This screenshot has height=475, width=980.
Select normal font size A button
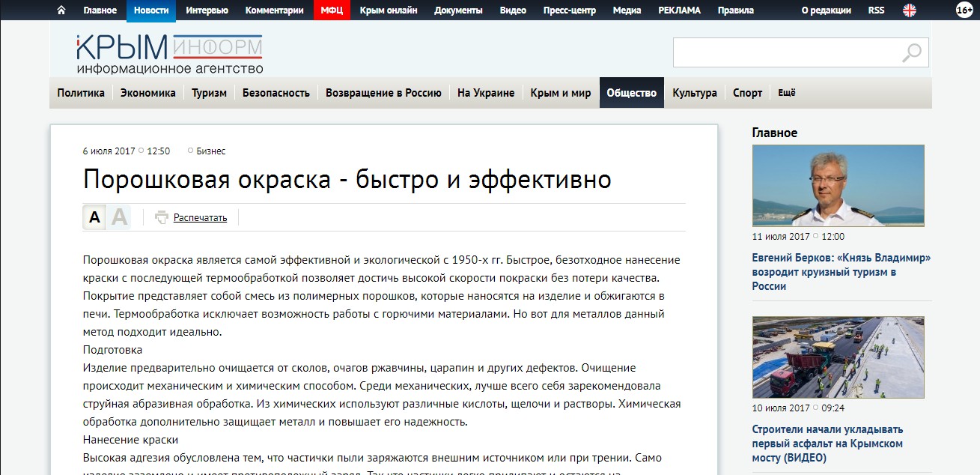pyautogui.click(x=94, y=217)
